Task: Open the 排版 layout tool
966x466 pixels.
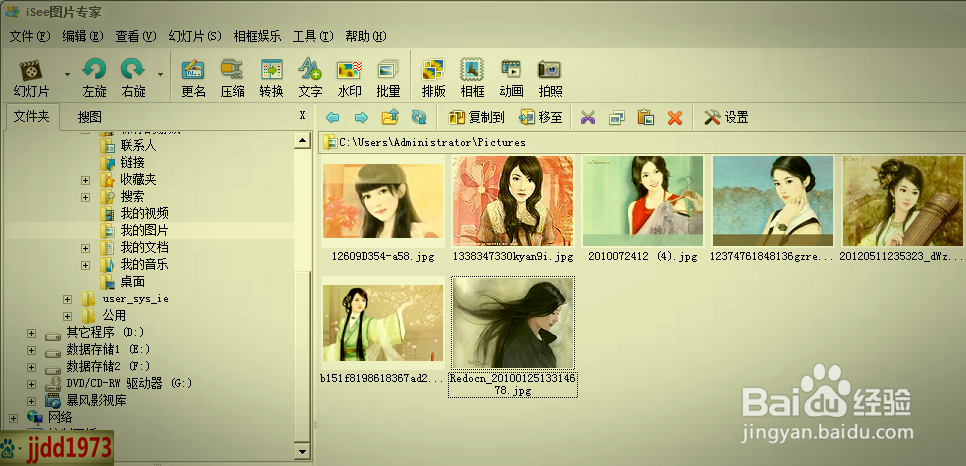Action: [x=433, y=78]
